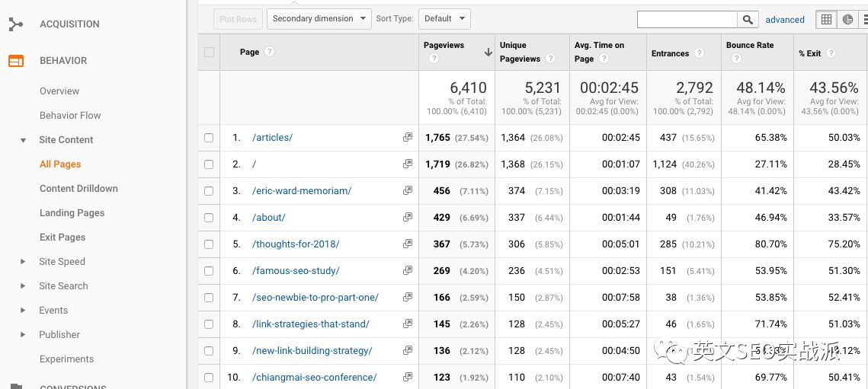The image size is (868, 389).
Task: Sort by Unique Pageviews column header
Action: point(520,52)
